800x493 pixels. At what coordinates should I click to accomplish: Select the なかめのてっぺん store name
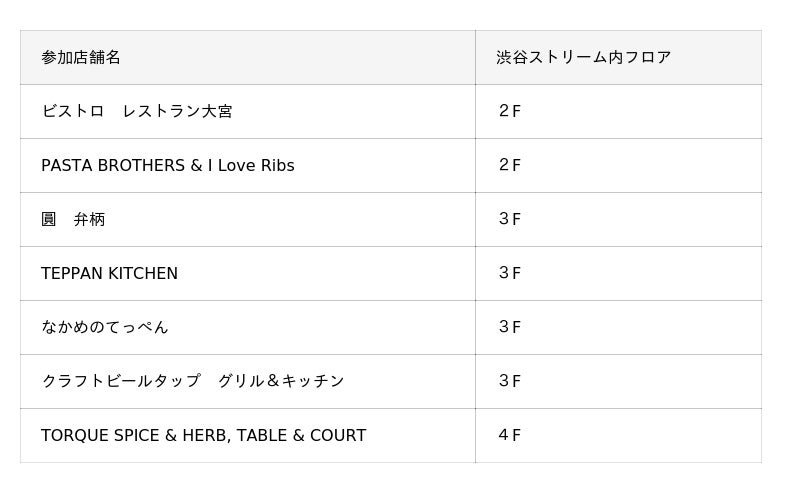105,327
